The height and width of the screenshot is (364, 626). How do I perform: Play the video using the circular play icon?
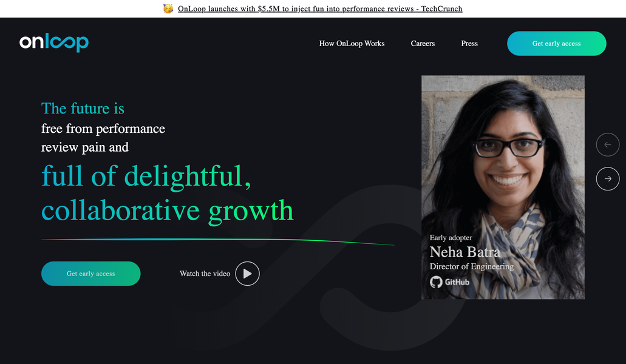(247, 274)
